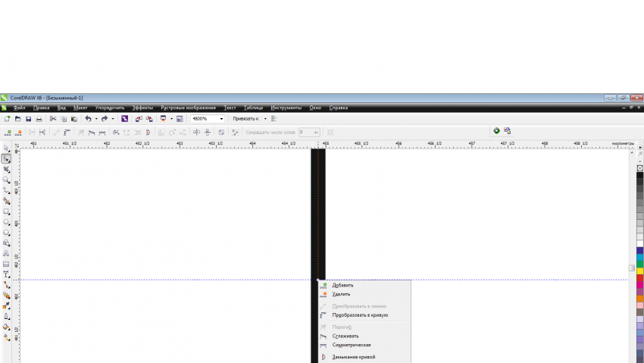The width and height of the screenshot is (644, 363).
Task: Click the Add nodes icon in property bar
Action: (x=8, y=132)
